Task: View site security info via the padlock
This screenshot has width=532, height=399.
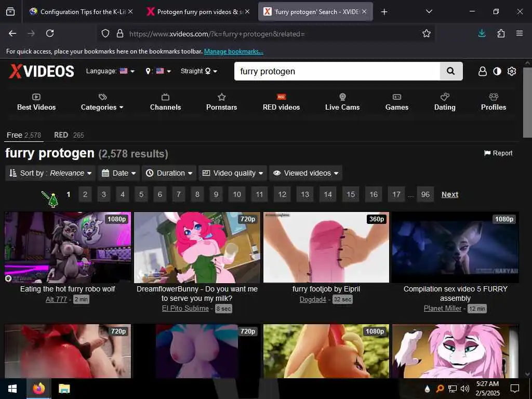Action: pyautogui.click(x=120, y=34)
